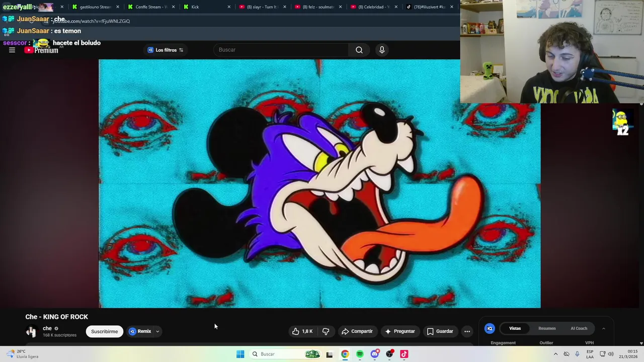Open the YouTube hamburger guide menu
644x362 pixels.
(12, 50)
